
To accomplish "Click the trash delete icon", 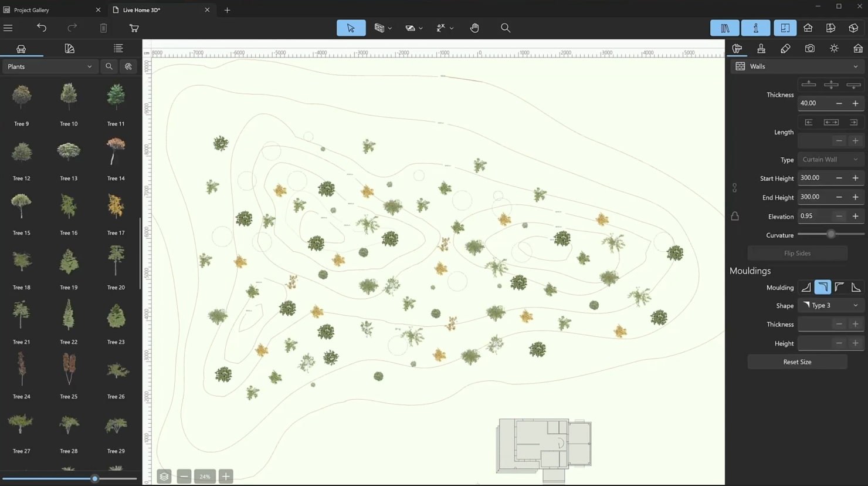I will 103,28.
